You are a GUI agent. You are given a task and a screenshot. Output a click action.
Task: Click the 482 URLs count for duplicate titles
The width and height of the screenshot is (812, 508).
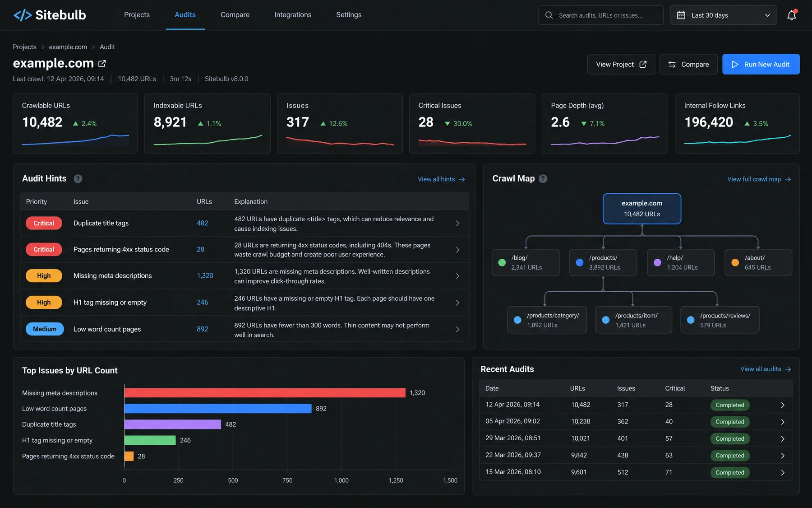[x=203, y=223]
